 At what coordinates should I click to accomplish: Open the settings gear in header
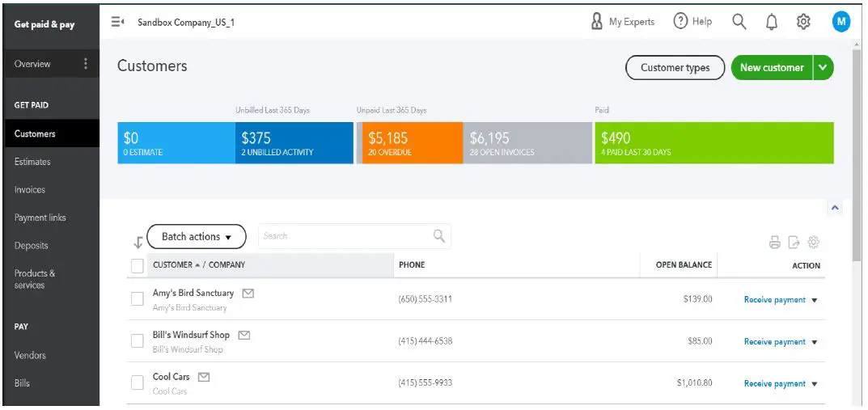(803, 22)
